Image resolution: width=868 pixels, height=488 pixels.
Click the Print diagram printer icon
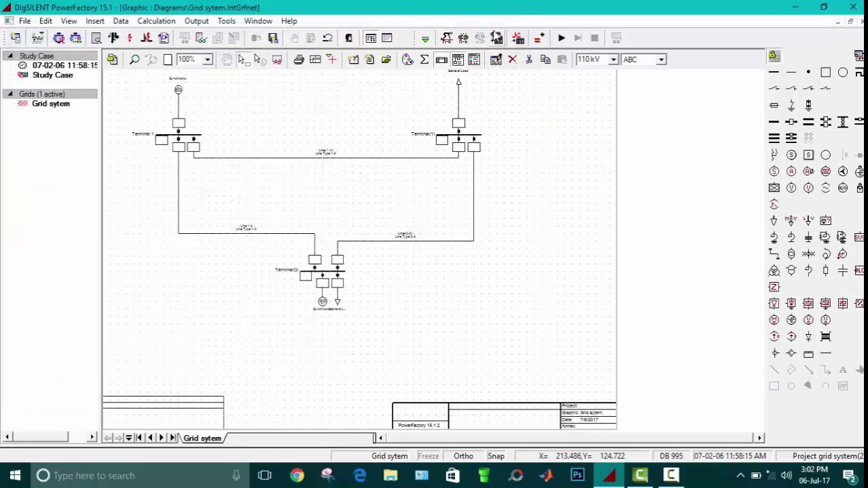(298, 60)
